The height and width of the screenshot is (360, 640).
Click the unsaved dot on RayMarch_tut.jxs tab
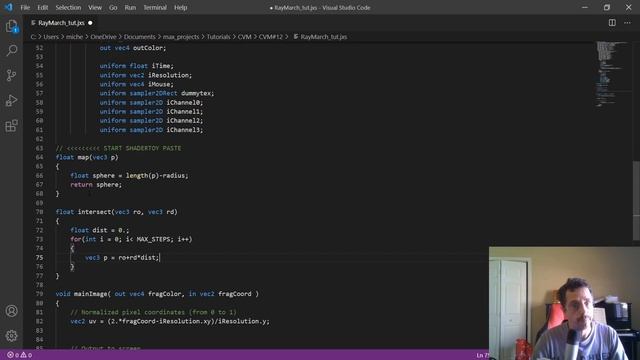pos(90,23)
